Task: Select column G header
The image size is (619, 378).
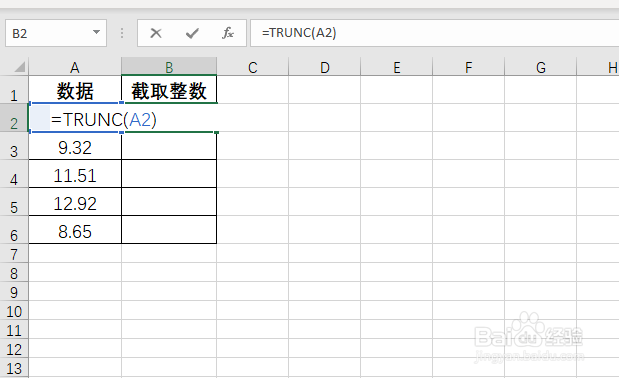Action: [x=540, y=67]
